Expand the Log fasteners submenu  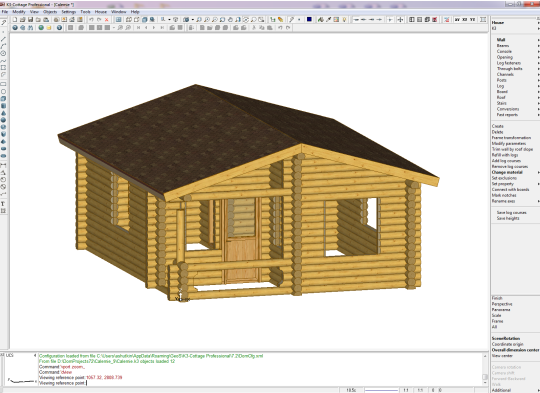coord(517,63)
